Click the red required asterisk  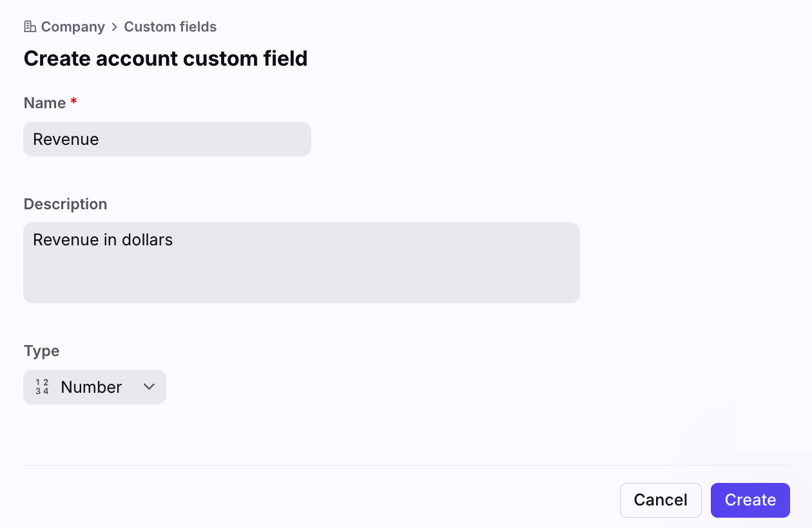point(73,102)
